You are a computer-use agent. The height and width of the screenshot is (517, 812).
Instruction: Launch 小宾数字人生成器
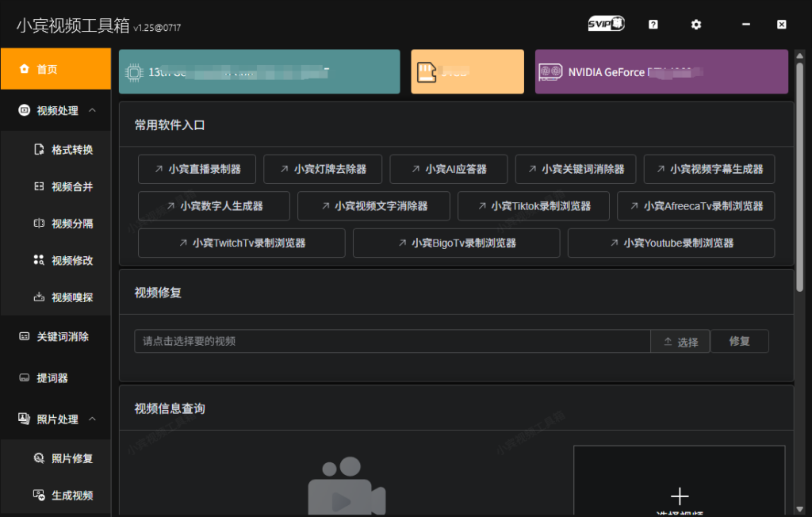[x=214, y=205]
